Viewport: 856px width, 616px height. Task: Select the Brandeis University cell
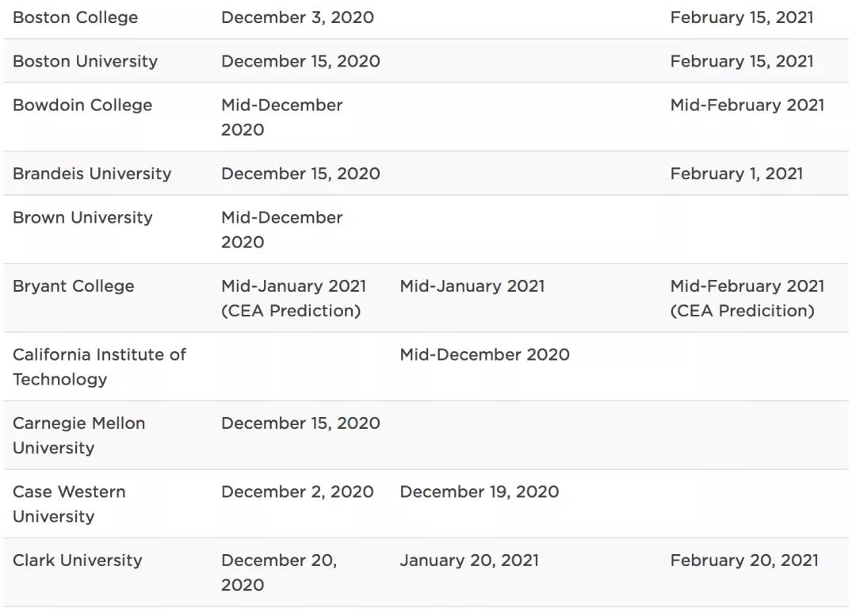(x=92, y=174)
